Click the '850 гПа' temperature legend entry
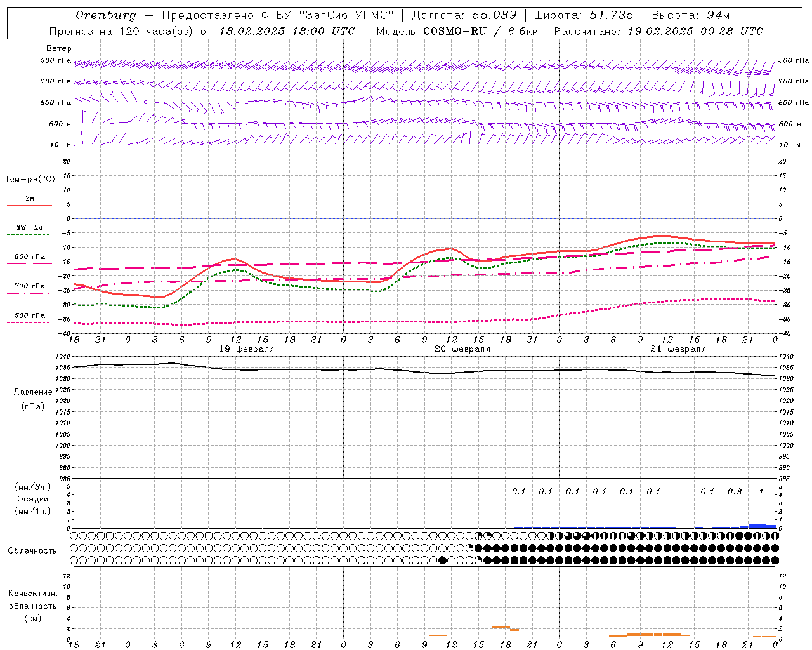 29,257
